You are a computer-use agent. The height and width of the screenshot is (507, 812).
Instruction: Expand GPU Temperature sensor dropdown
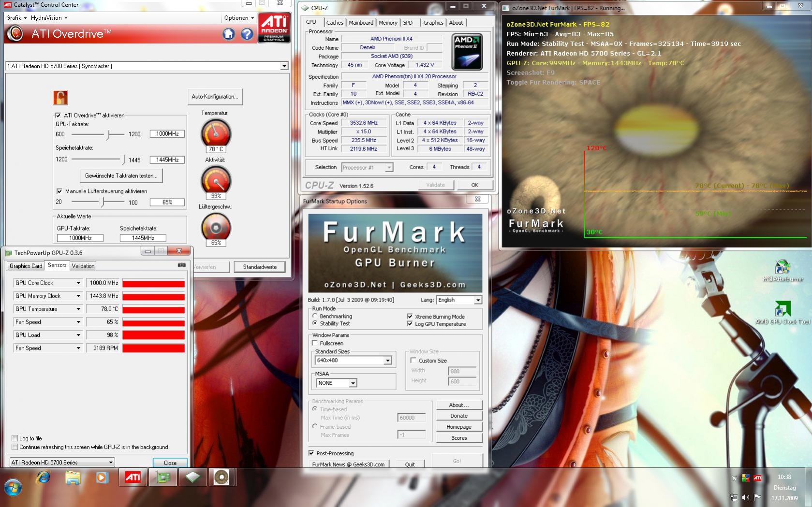coord(78,309)
